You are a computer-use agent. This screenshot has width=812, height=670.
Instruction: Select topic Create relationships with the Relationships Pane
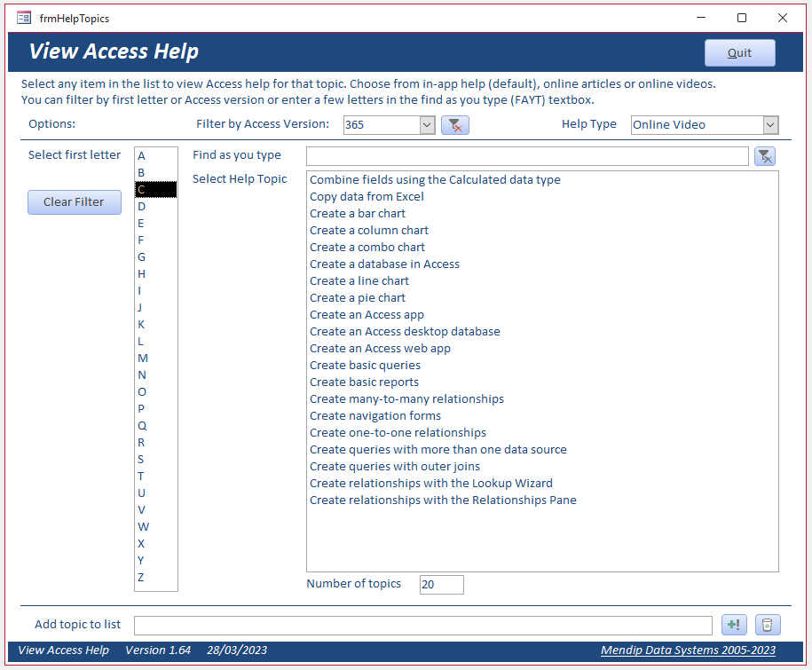click(543, 501)
